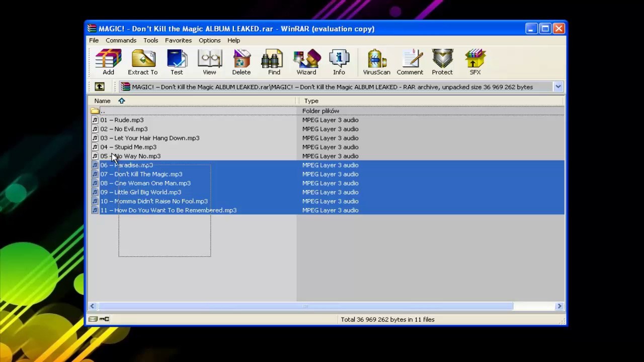Click the music icon of 02 – No Evil.mp3
Viewport: 644px width, 362px height.
[x=95, y=129]
